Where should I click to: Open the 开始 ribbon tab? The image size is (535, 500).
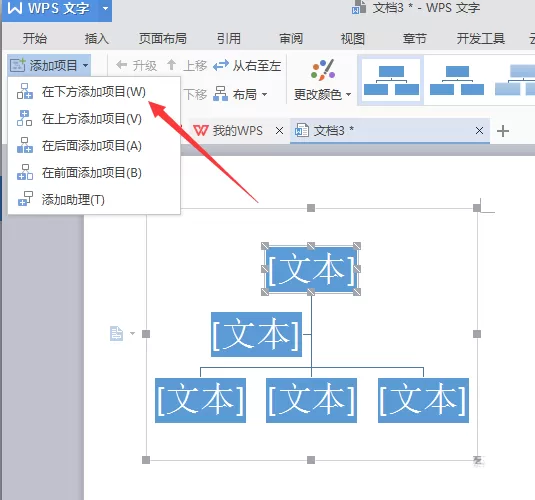(x=35, y=38)
